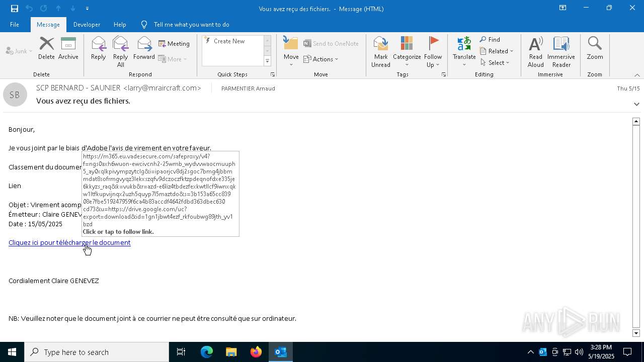This screenshot has height=362, width=644.
Task: Click Tell me what you want to do
Action: click(191, 25)
